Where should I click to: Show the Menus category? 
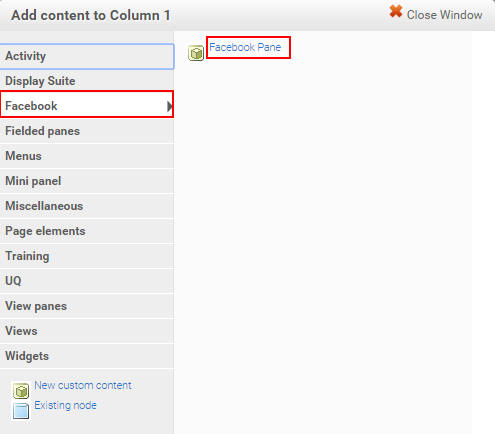pyautogui.click(x=87, y=156)
